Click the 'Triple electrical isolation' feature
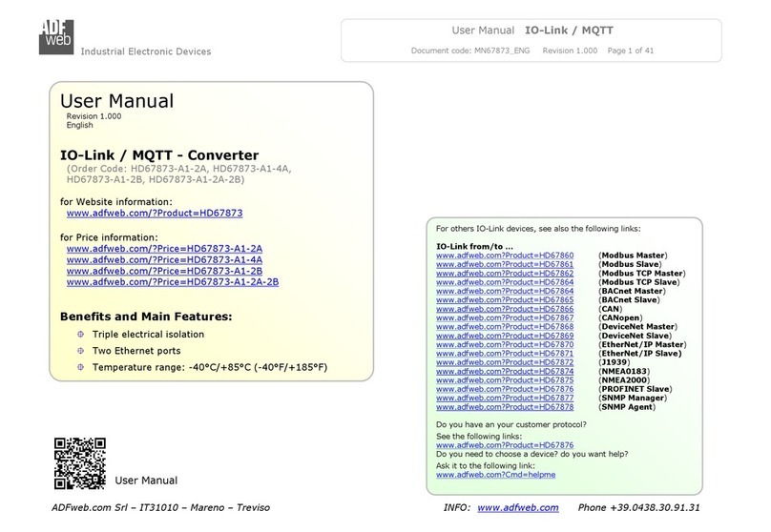 148,335
